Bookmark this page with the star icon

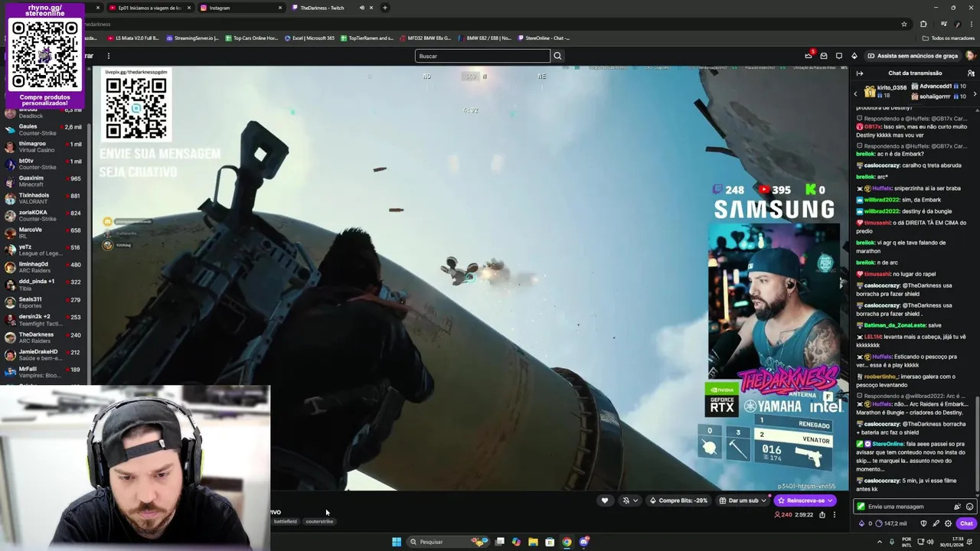click(904, 24)
